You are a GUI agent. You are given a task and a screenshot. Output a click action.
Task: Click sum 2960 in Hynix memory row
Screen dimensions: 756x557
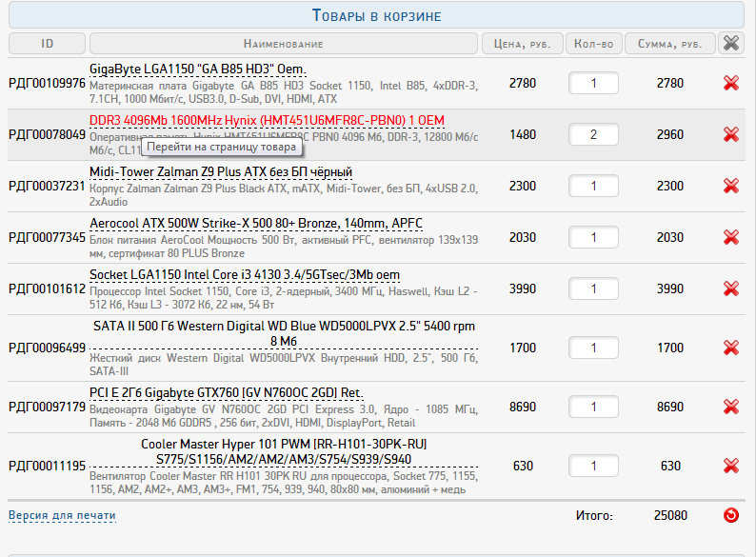tap(670, 134)
